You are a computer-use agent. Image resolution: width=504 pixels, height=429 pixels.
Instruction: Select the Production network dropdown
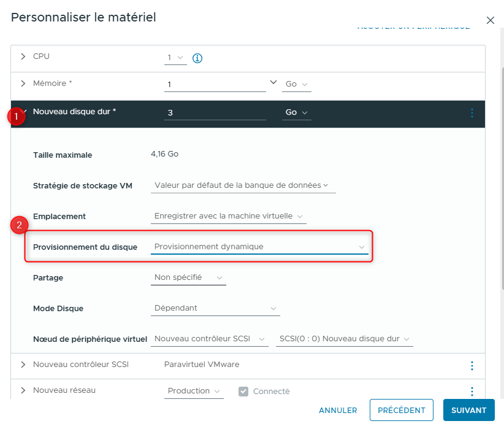(x=194, y=392)
